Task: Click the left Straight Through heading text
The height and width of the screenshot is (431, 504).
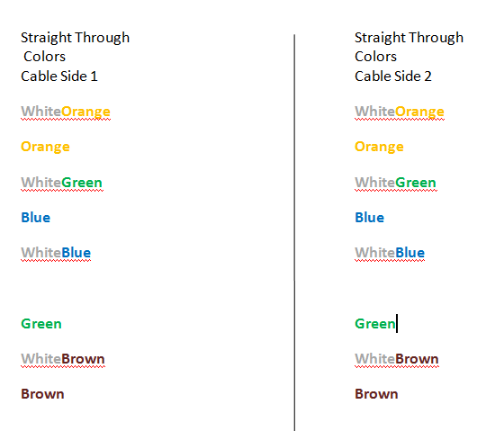Action: [x=76, y=39]
